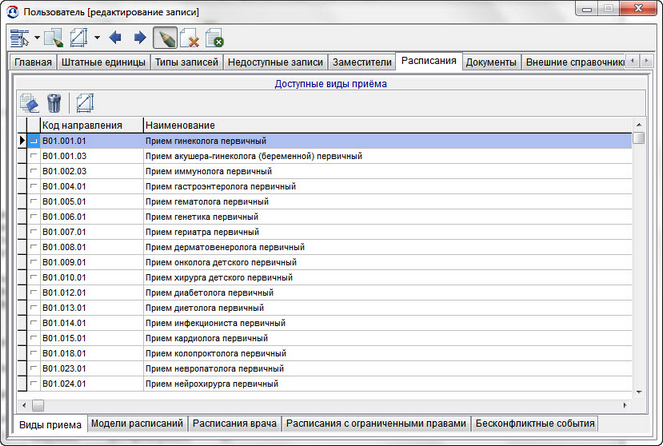Viewport: 663px width, 446px height.
Task: Toggle checkbox for row B01.007.01
Action: pyautogui.click(x=33, y=232)
